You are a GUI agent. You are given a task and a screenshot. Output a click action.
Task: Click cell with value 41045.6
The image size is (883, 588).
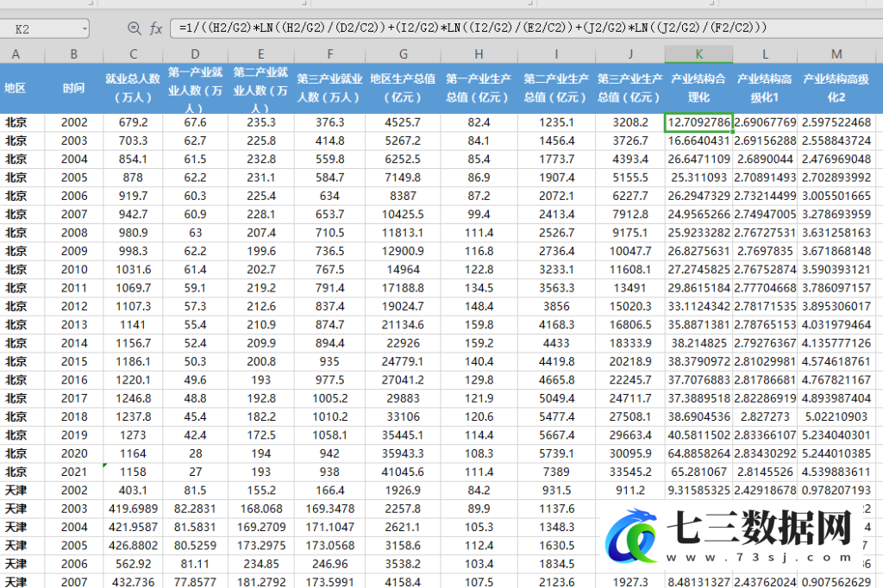[403, 472]
